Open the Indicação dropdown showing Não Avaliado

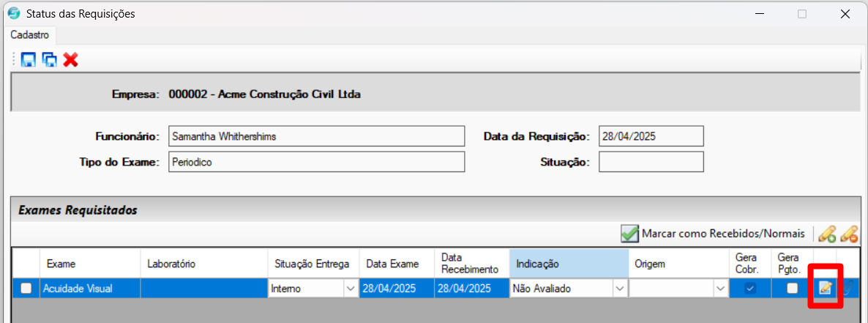point(619,289)
